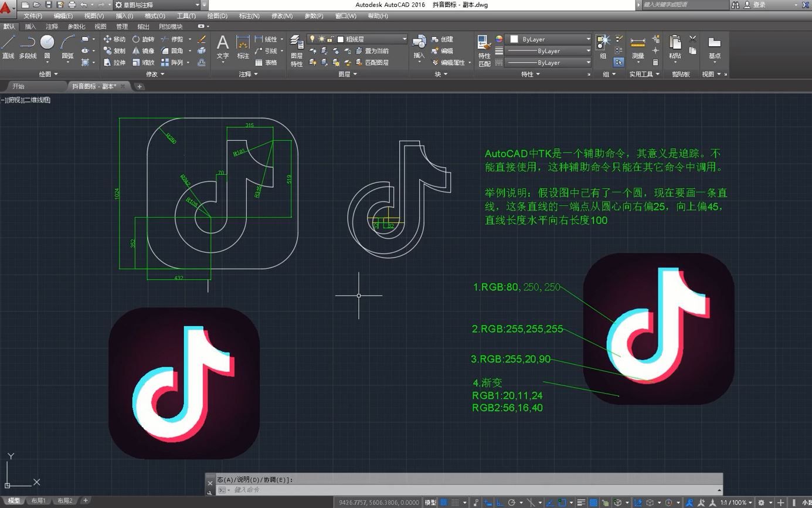Viewport: 812px width, 508px height.
Task: Open the 修改(M) menu
Action: coord(281,16)
